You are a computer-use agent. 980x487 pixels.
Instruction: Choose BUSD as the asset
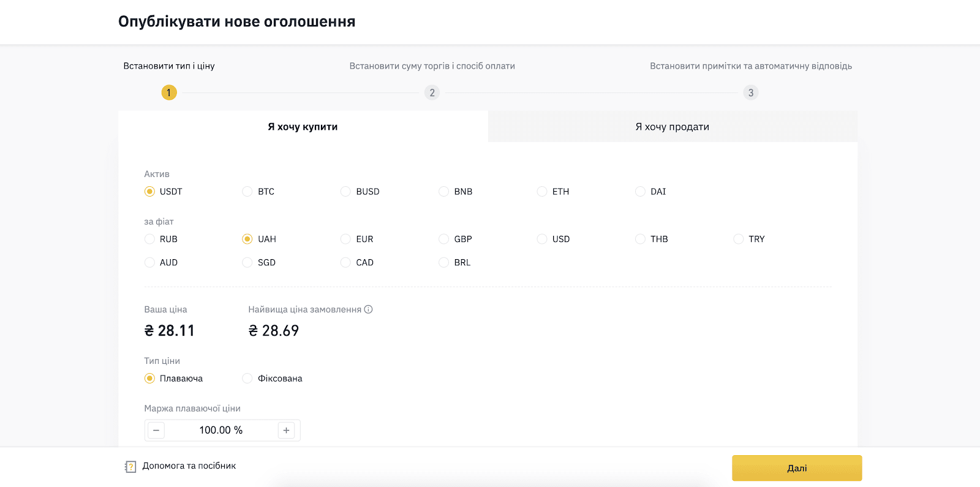coord(345,192)
